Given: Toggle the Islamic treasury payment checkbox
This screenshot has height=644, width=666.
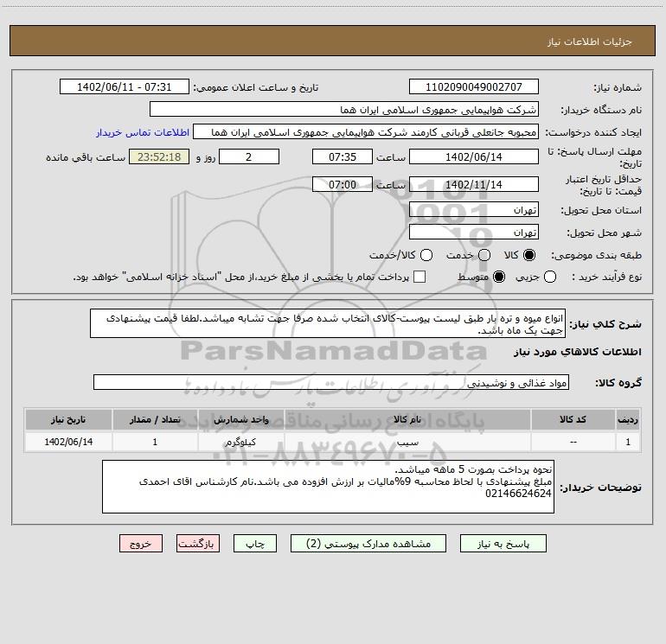Looking at the screenshot, I should click(419, 277).
